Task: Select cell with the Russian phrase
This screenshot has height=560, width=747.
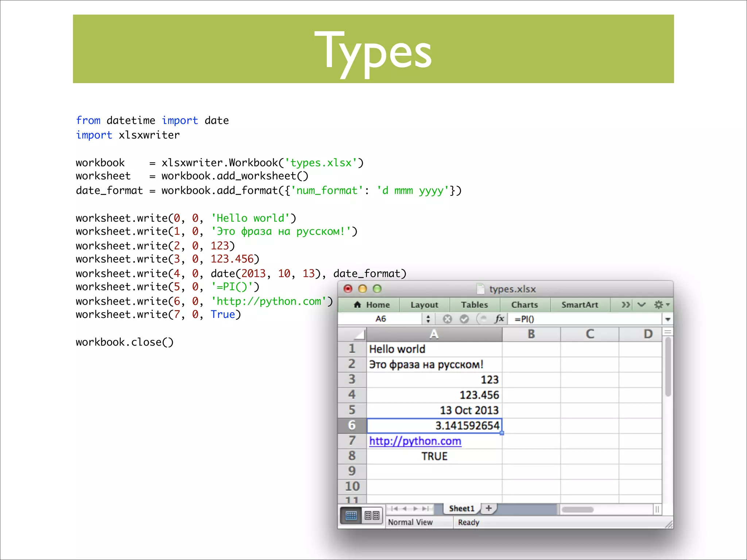Action: coord(434,365)
